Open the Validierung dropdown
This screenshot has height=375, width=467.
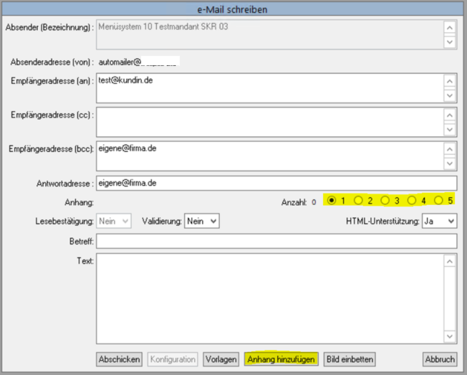[202, 221]
